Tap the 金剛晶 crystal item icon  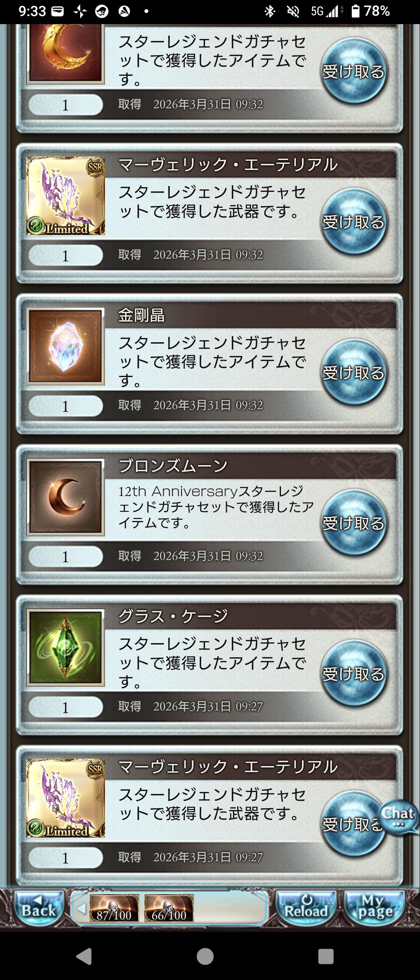[x=66, y=346]
